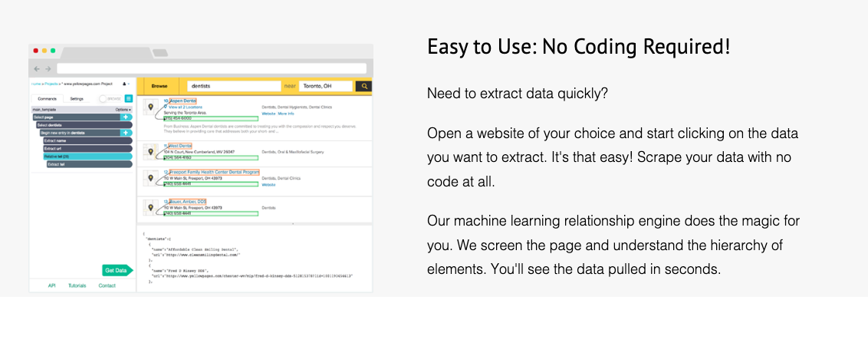The image size is (868, 356).
Task: Click the teal menu icon beside Browse toggle
Action: point(128,99)
